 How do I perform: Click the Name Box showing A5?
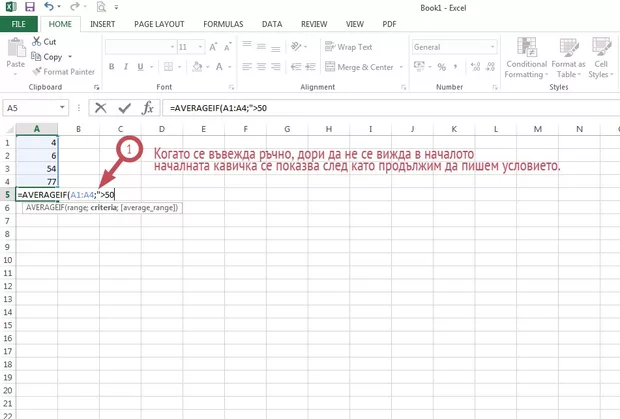click(36, 108)
